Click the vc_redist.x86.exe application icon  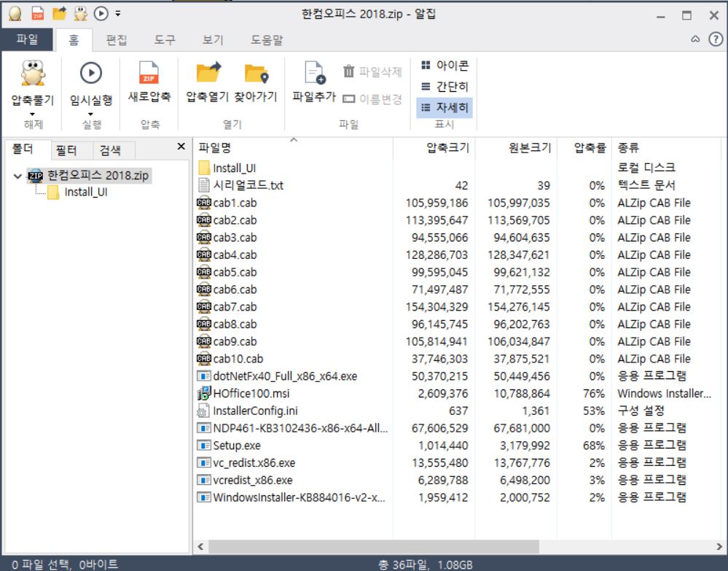point(204,463)
